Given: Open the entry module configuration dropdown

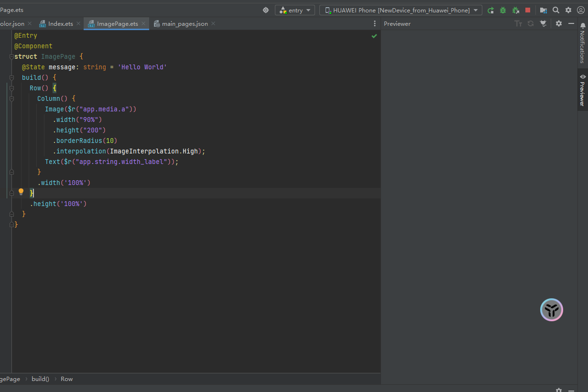Looking at the screenshot, I should [x=295, y=10].
